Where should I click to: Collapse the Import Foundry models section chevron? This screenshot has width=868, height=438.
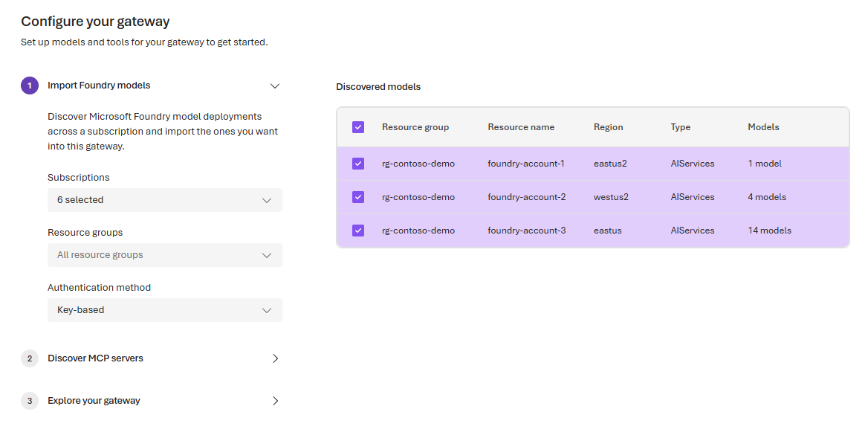coord(274,86)
